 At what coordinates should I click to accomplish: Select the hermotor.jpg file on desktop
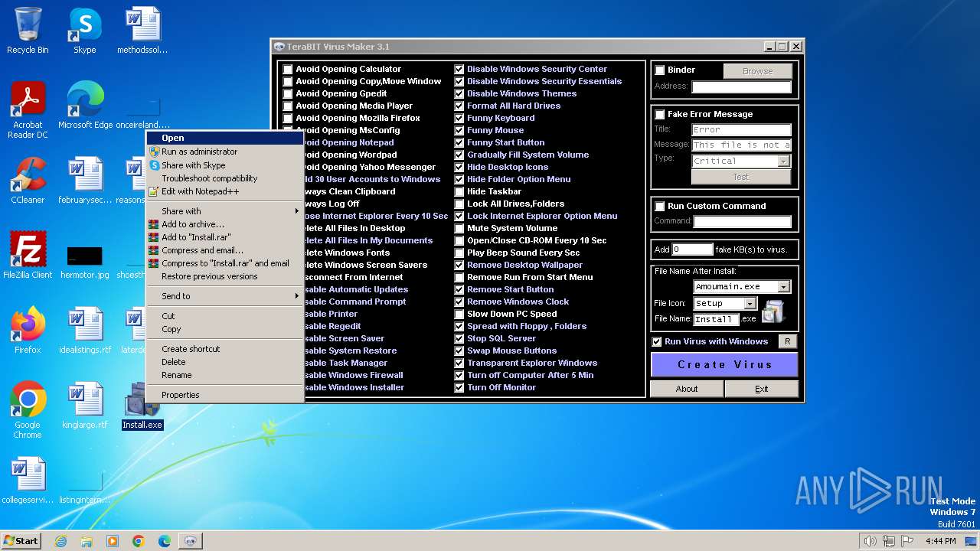[x=85, y=261]
